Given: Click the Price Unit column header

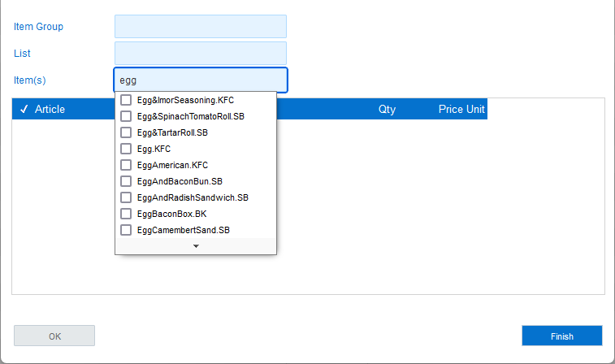Looking at the screenshot, I should tap(461, 109).
